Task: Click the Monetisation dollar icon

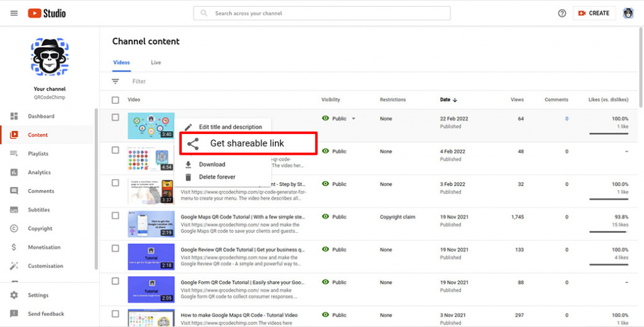Action: [x=14, y=247]
